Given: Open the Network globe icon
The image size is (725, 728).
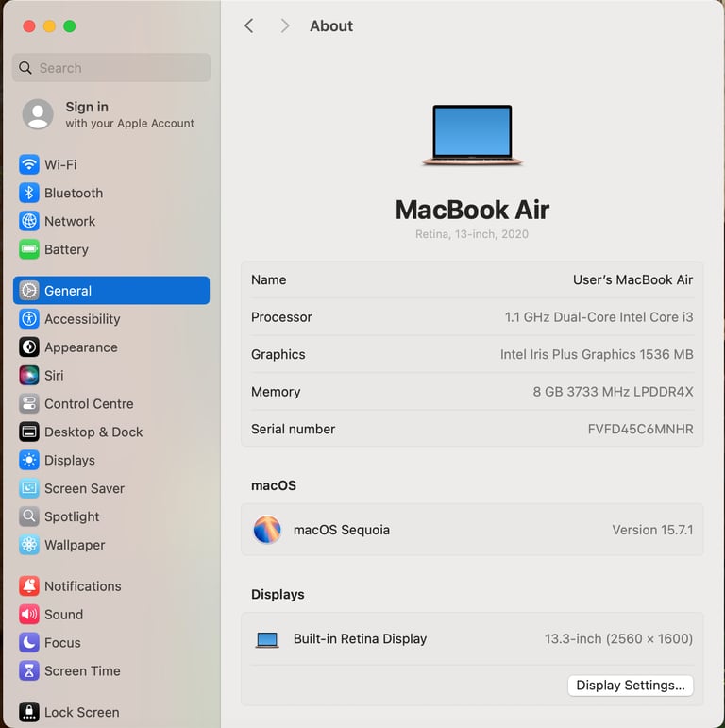Looking at the screenshot, I should pos(28,221).
